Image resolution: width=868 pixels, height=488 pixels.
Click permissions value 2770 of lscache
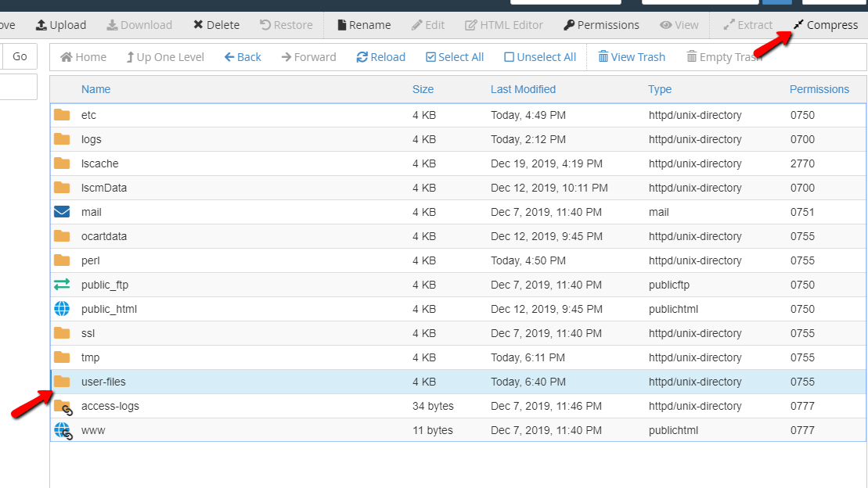pyautogui.click(x=802, y=163)
